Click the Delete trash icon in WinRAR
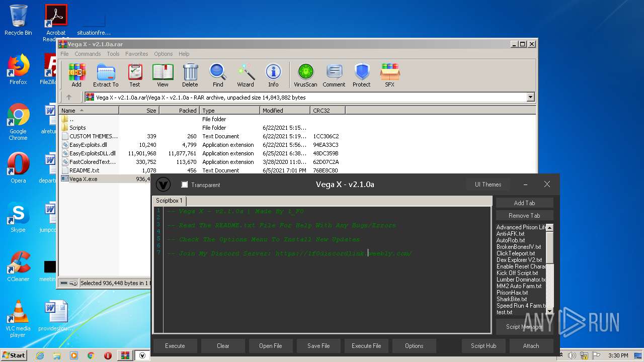The height and width of the screenshot is (362, 644). coord(190,75)
